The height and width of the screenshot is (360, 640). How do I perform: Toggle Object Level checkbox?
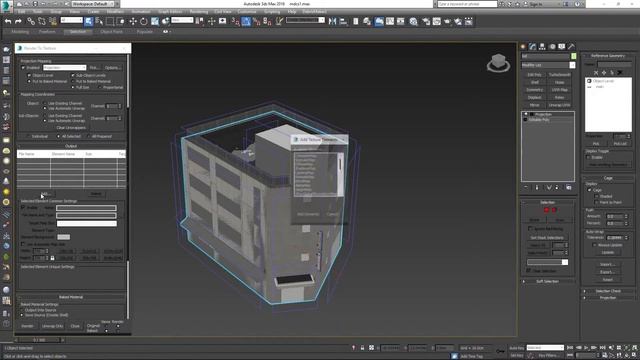(x=29, y=76)
